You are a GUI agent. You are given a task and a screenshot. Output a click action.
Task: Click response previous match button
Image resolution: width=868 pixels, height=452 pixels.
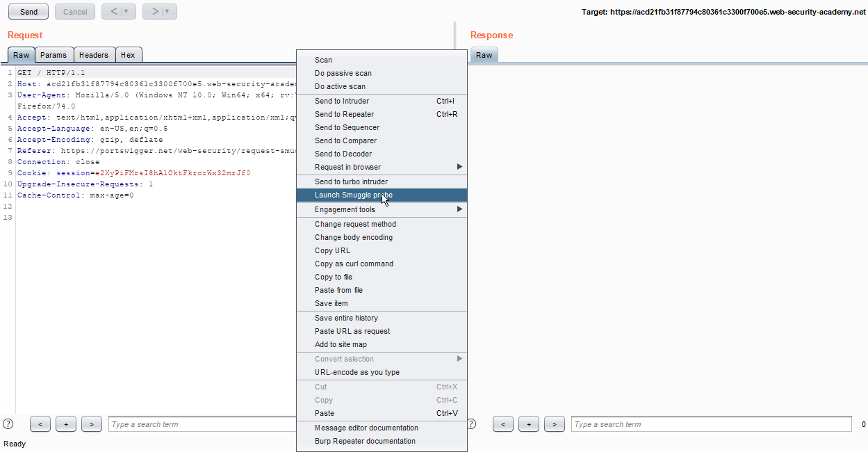[503, 424]
